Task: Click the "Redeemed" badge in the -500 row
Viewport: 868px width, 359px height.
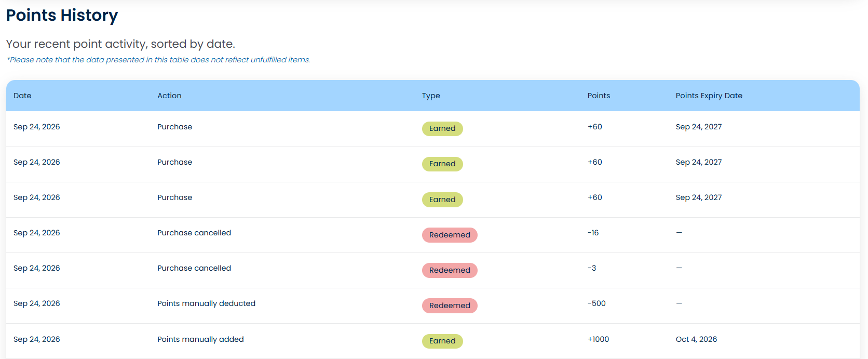Action: (450, 305)
